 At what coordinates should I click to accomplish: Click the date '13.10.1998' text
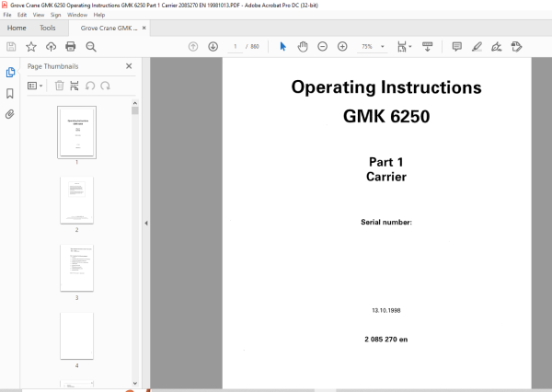pos(386,310)
